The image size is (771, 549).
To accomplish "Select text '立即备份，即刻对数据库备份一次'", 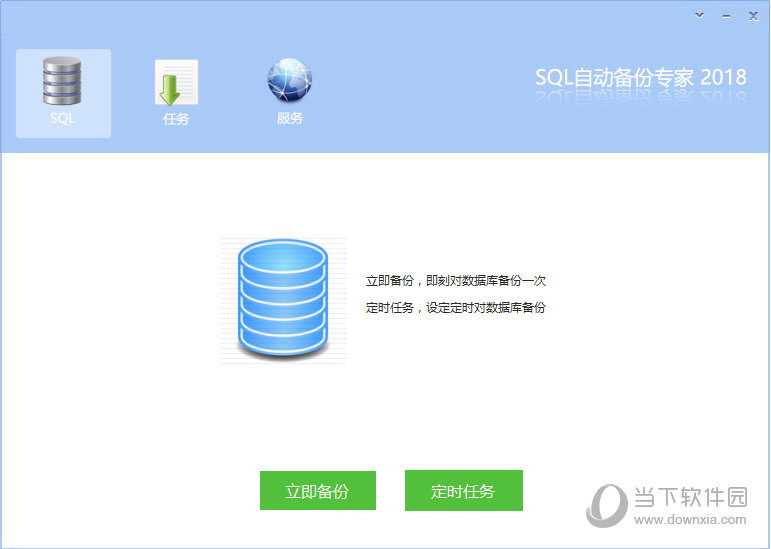I will point(456,281).
